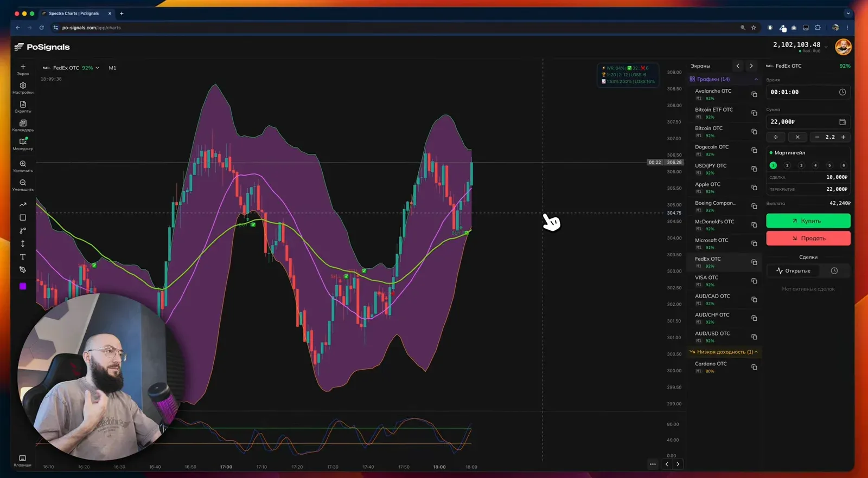The width and height of the screenshot is (868, 478).
Task: Open the Календарь calendar icon
Action: (x=23, y=123)
